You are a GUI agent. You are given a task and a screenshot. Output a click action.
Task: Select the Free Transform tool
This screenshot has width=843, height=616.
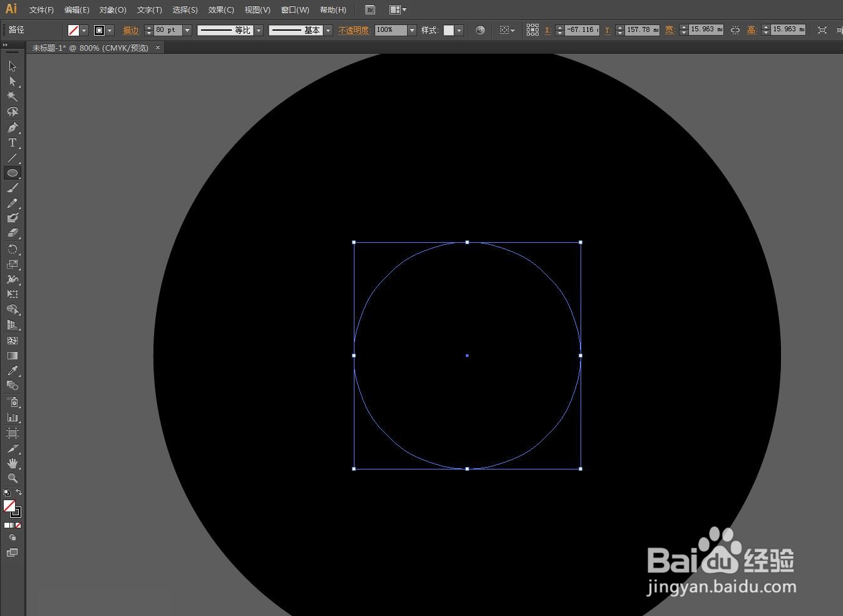[13, 294]
